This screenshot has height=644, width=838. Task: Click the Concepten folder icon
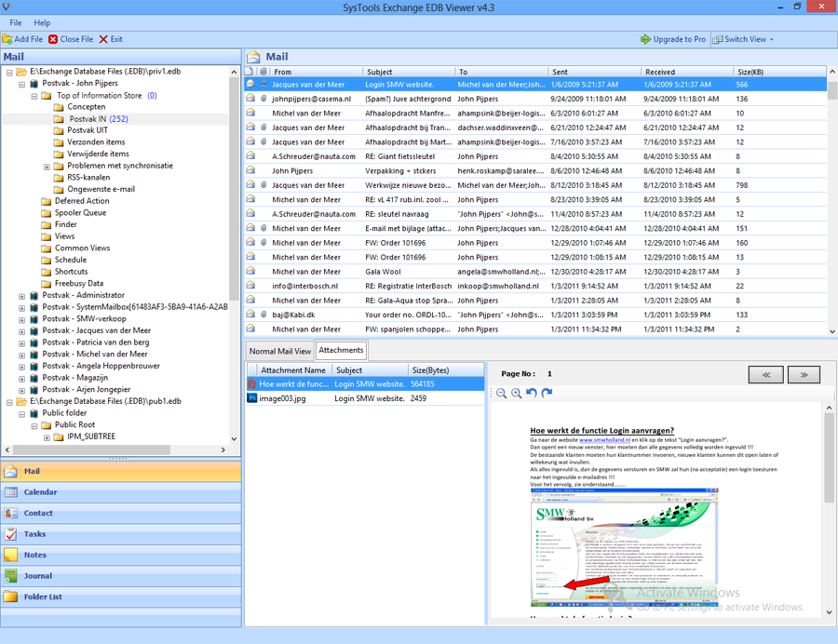click(x=59, y=107)
